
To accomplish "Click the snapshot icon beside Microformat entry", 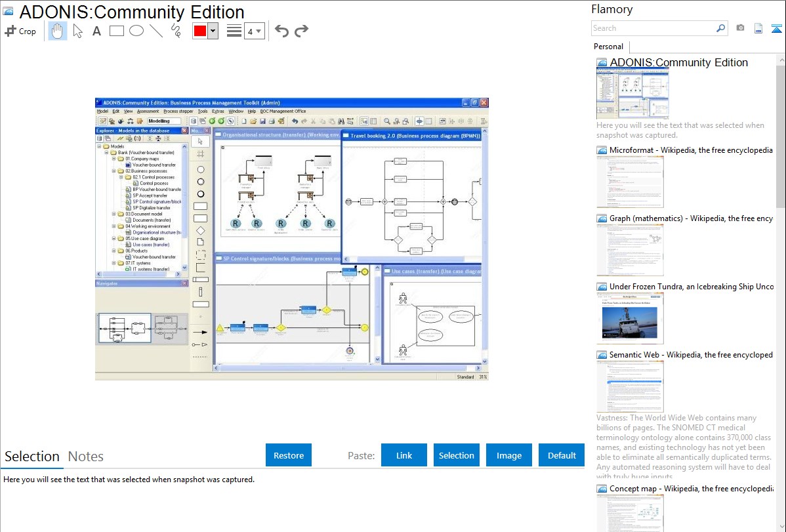I will 602,150.
